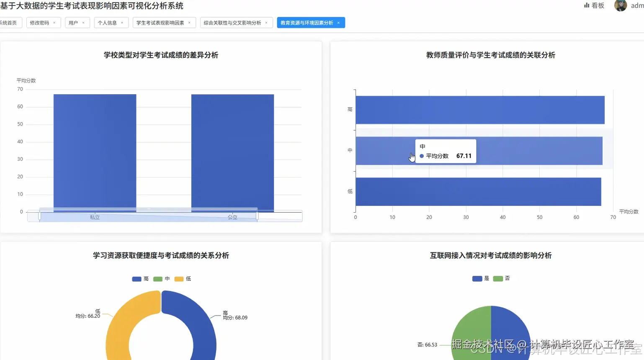644x360 pixels.
Task: Click the 中 teacher quality bar
Action: (479, 151)
